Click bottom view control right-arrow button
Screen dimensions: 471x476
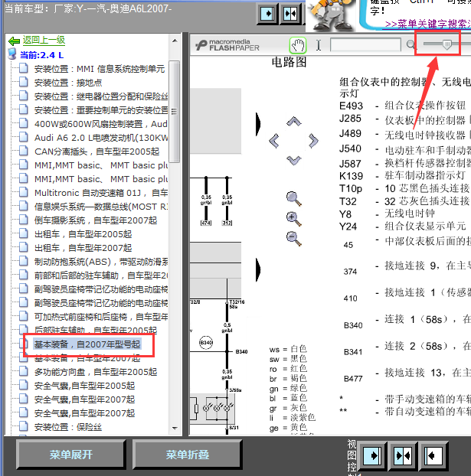click(372, 455)
